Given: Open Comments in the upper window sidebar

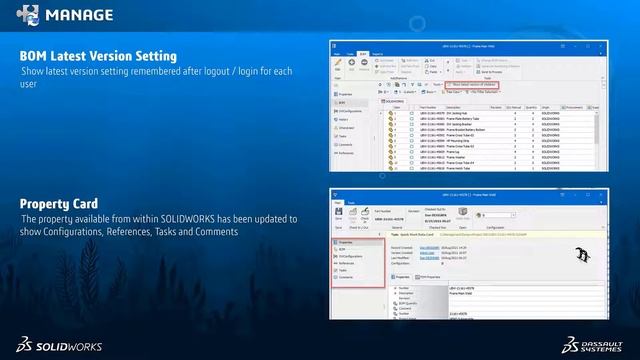Looking at the screenshot, I should (343, 144).
